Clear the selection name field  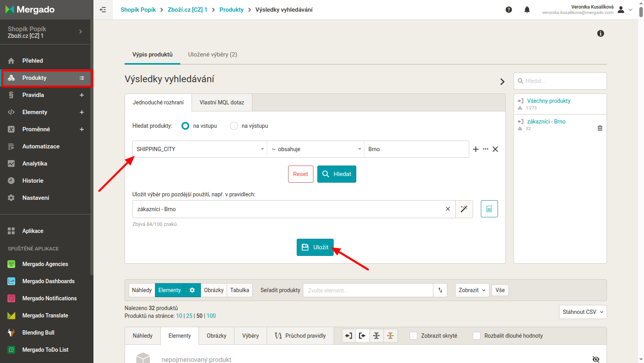[448, 209]
